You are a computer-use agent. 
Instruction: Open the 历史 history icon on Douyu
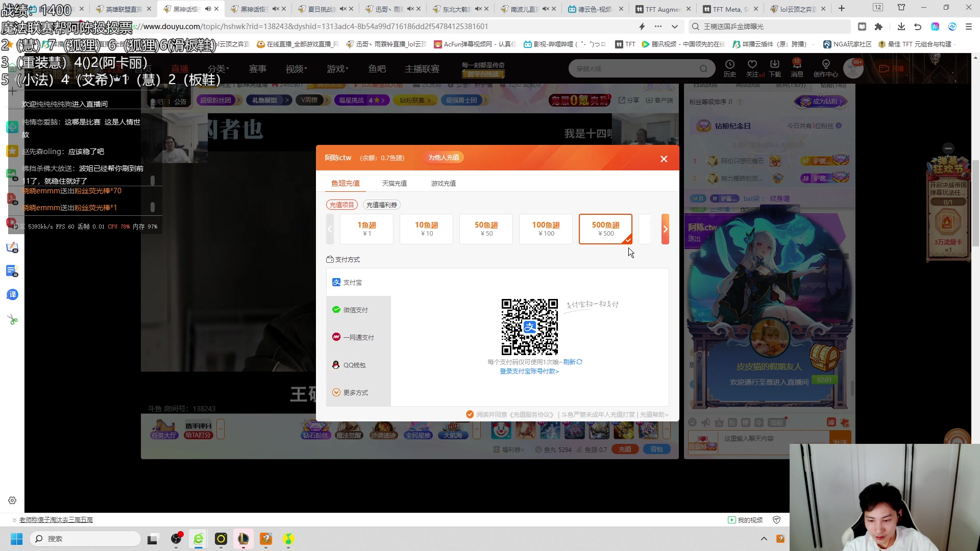[730, 68]
